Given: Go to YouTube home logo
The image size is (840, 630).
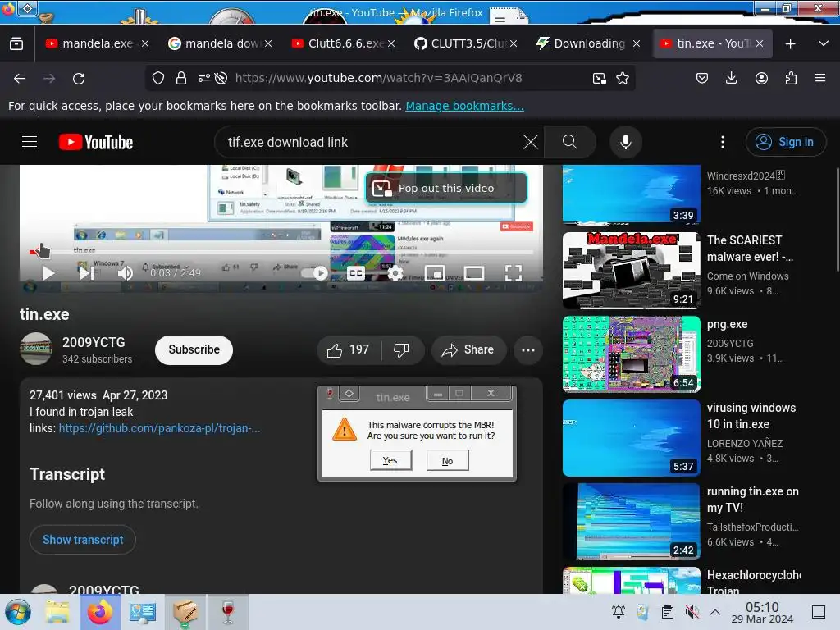Looking at the screenshot, I should (96, 142).
